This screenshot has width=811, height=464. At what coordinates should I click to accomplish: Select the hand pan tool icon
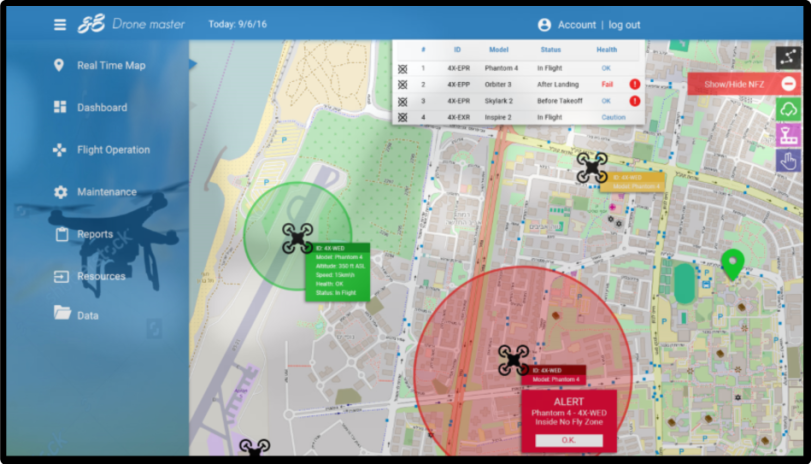788,161
